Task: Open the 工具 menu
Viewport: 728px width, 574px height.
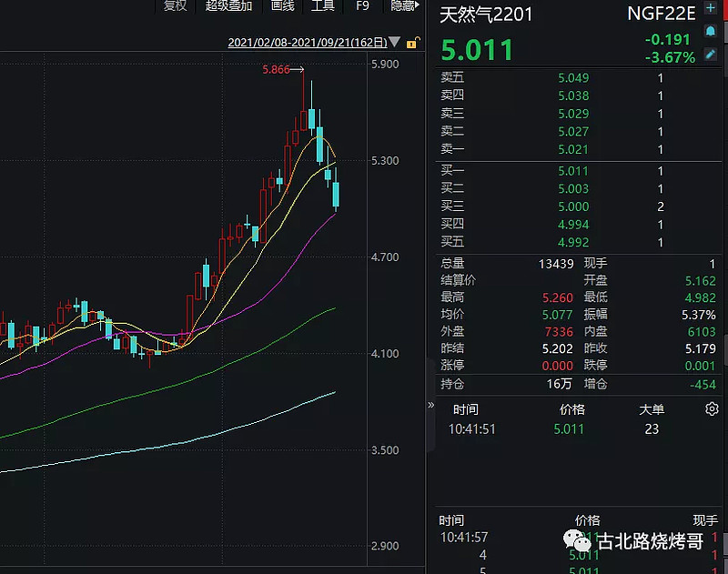Action: tap(323, 5)
